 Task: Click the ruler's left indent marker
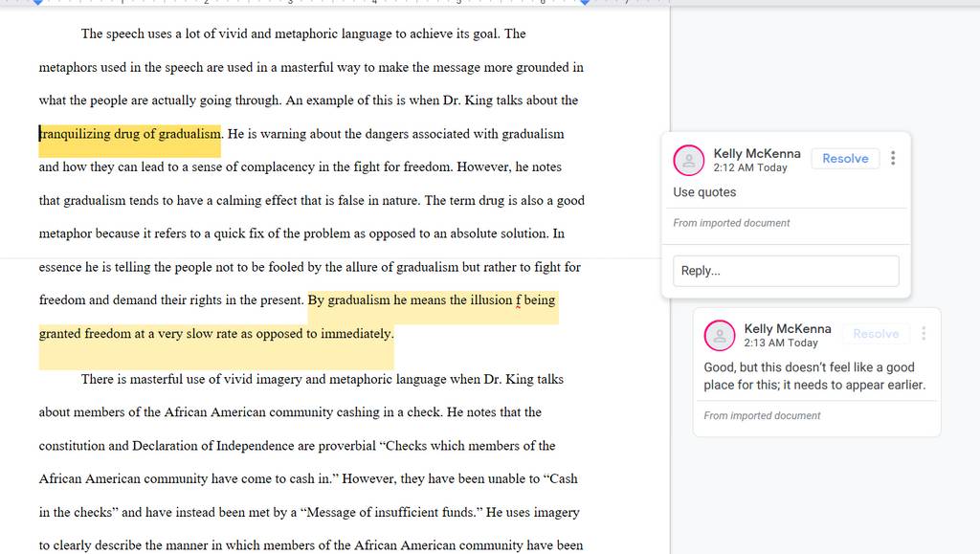point(37,3)
